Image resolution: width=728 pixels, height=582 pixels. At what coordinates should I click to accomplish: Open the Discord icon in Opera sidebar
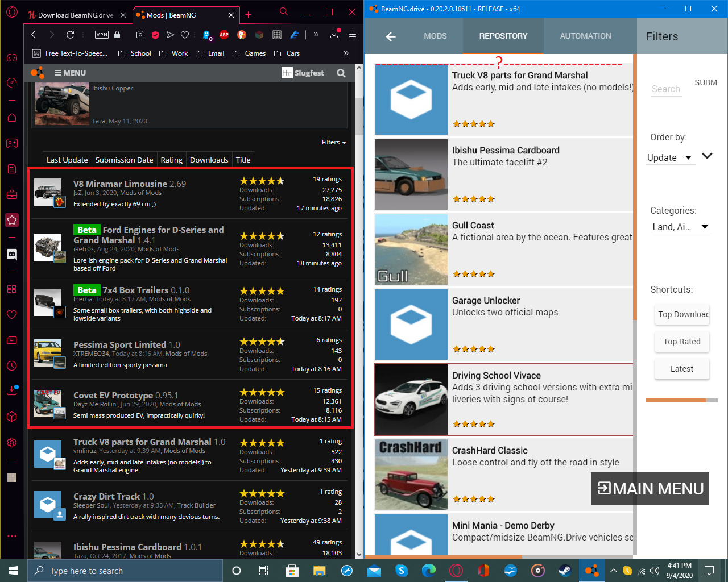[x=12, y=254]
